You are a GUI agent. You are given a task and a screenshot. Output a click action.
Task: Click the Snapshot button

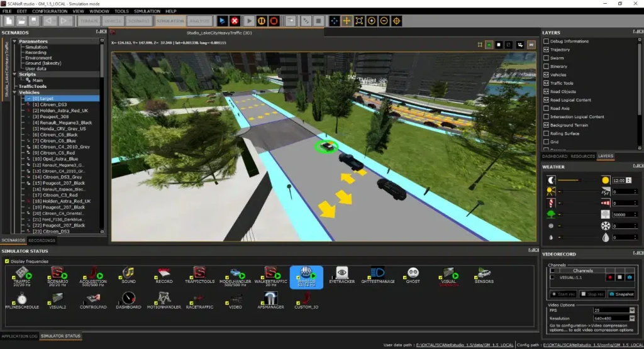(x=621, y=294)
